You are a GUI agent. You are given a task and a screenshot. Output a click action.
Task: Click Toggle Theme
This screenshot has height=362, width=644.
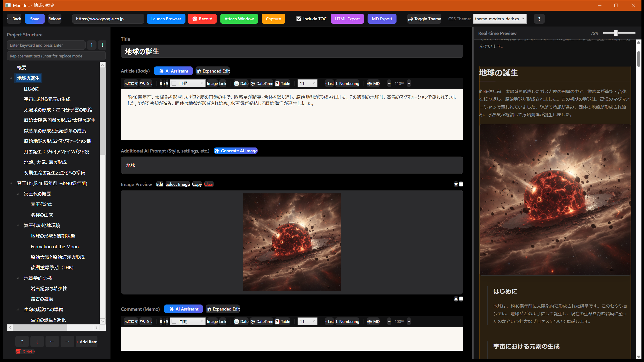(x=424, y=18)
